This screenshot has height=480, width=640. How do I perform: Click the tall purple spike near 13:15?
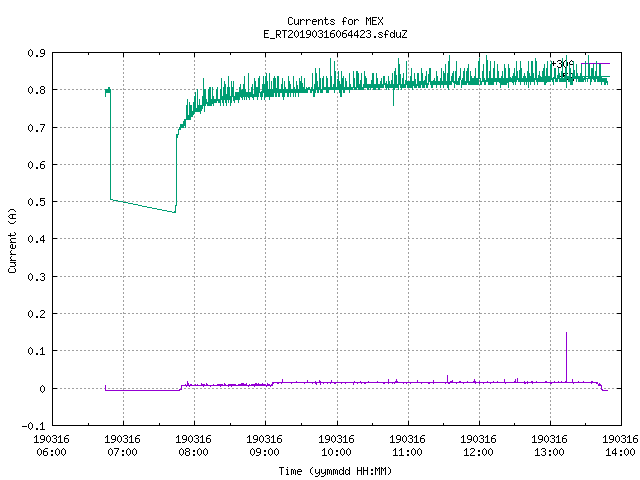[567, 357]
